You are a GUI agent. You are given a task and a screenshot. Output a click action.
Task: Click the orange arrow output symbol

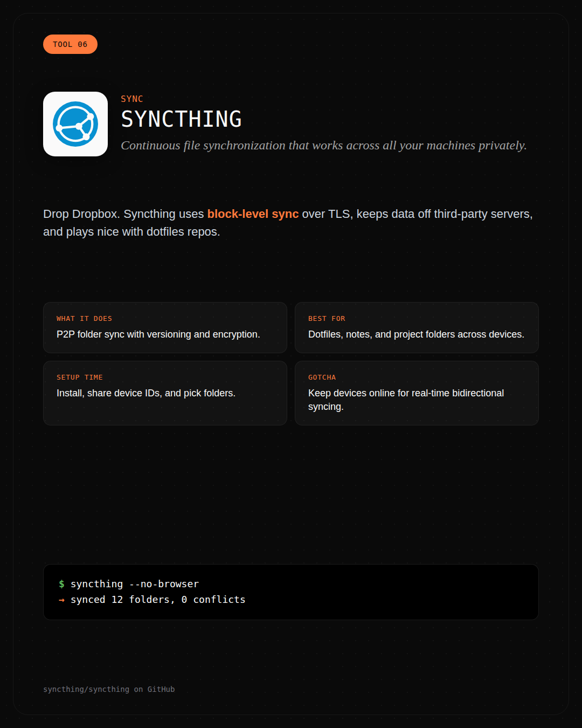(61, 600)
